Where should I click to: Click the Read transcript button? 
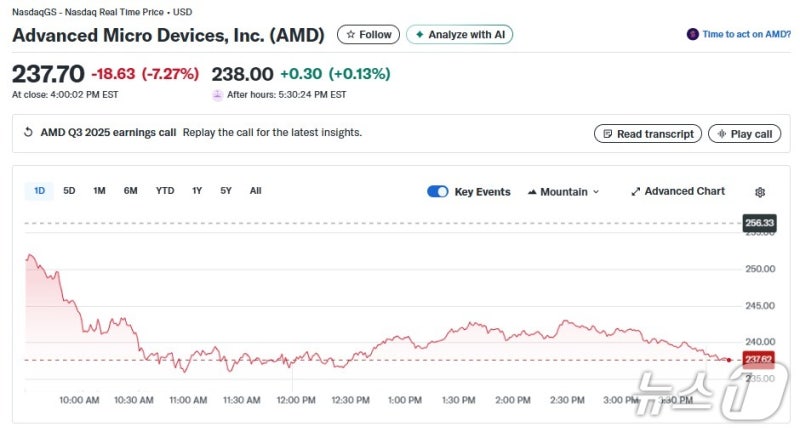pos(647,134)
